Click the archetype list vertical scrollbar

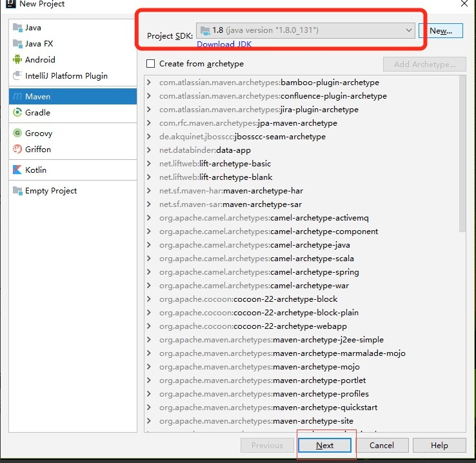(x=462, y=153)
